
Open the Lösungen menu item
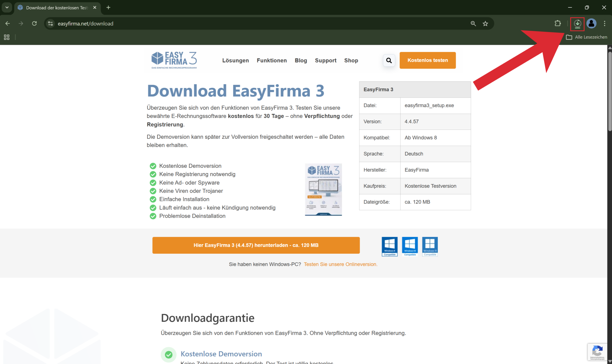235,60
